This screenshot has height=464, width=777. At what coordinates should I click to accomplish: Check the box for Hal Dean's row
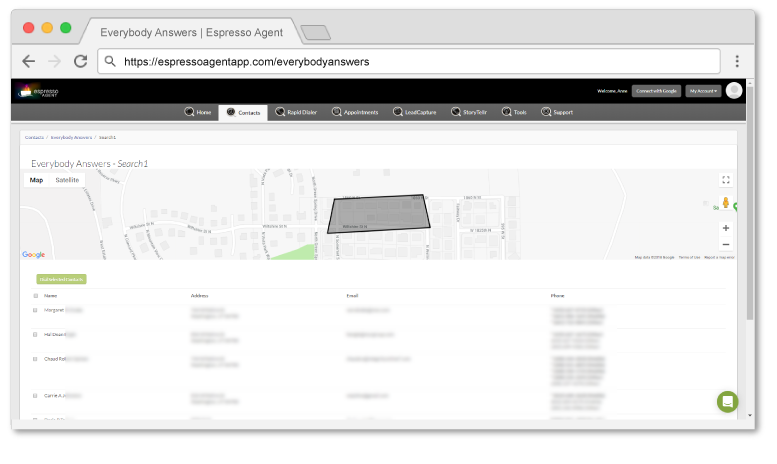point(35,335)
